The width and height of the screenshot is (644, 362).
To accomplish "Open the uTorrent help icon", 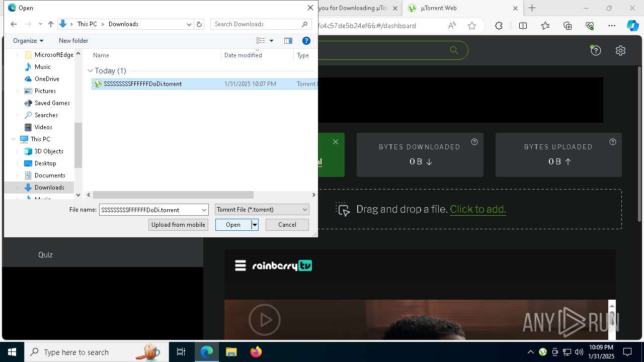I will (x=596, y=50).
